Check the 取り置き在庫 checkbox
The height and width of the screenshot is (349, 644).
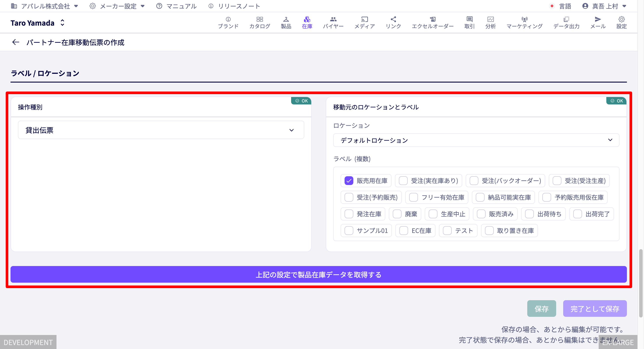tap(489, 231)
